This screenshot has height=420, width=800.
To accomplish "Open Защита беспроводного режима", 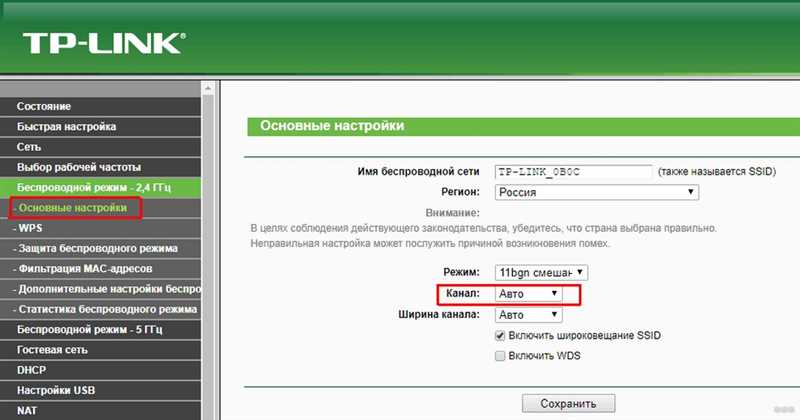I will [101, 249].
